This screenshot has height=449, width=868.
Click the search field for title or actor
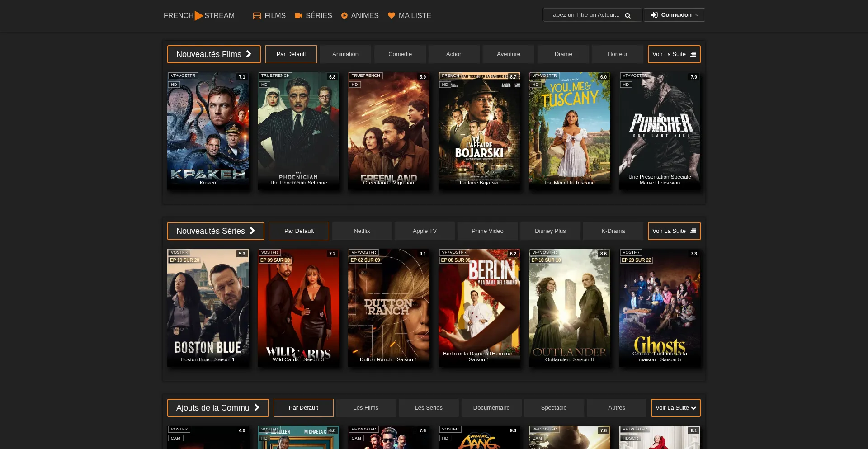pos(592,15)
